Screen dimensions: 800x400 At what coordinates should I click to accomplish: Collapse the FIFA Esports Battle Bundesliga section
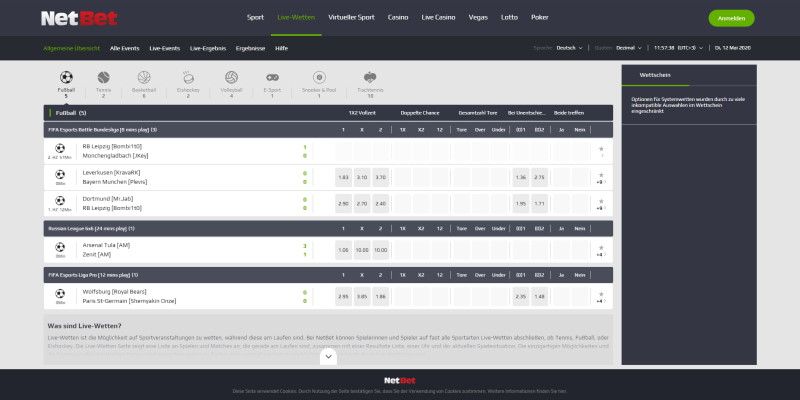(328, 130)
